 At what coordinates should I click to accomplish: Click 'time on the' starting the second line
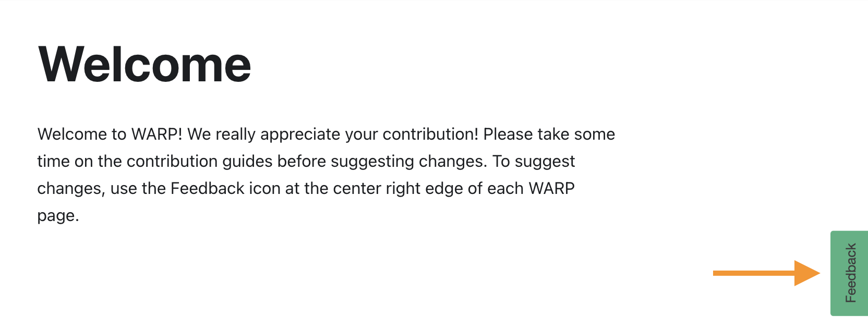(x=79, y=161)
